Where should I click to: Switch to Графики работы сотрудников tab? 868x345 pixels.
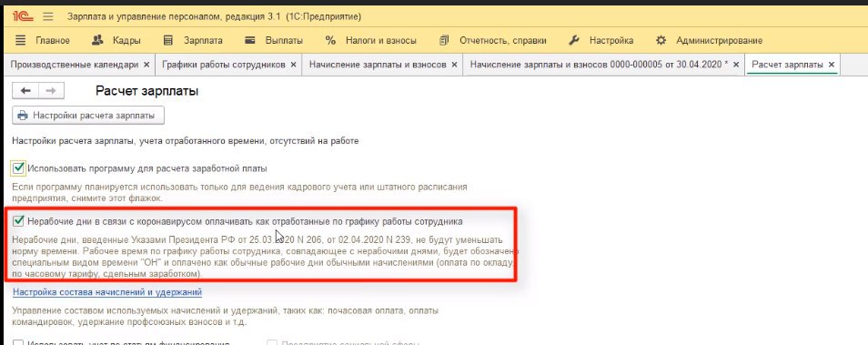point(224,65)
